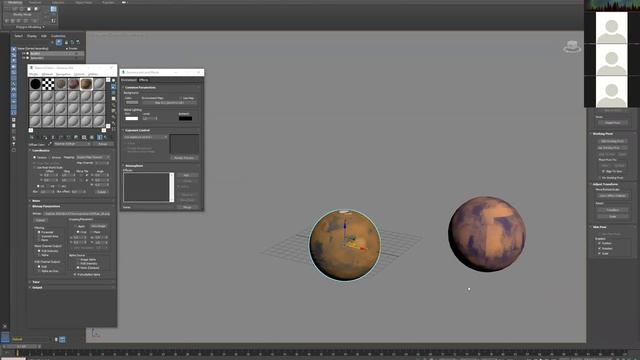Click Assign Material to Selection icon
This screenshot has width=640, height=360.
[x=45, y=138]
